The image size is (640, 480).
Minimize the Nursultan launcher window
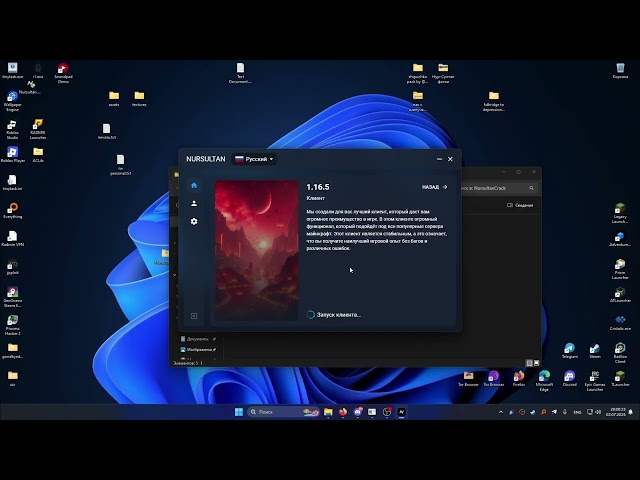tap(439, 159)
